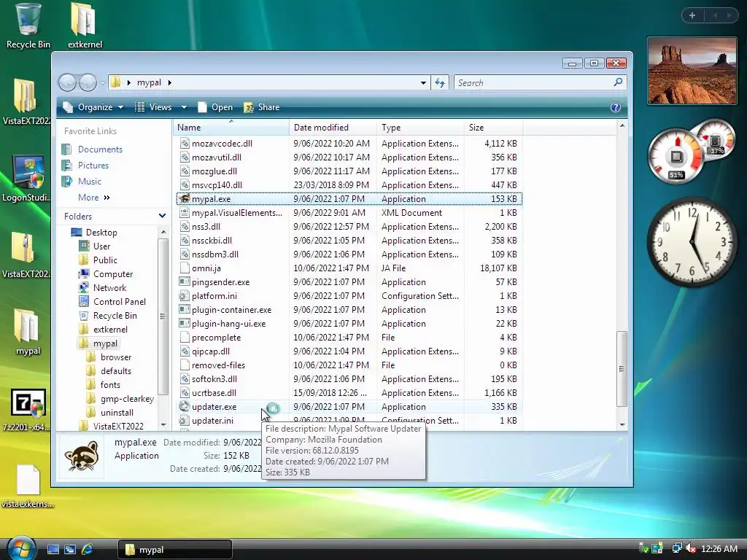Click the Share toolbar button
747x560 pixels.
[262, 107]
